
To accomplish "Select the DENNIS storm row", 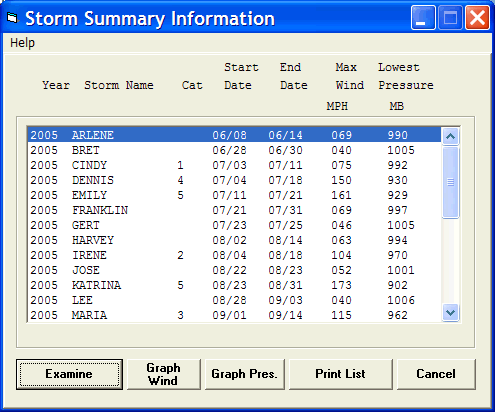I will click(234, 180).
